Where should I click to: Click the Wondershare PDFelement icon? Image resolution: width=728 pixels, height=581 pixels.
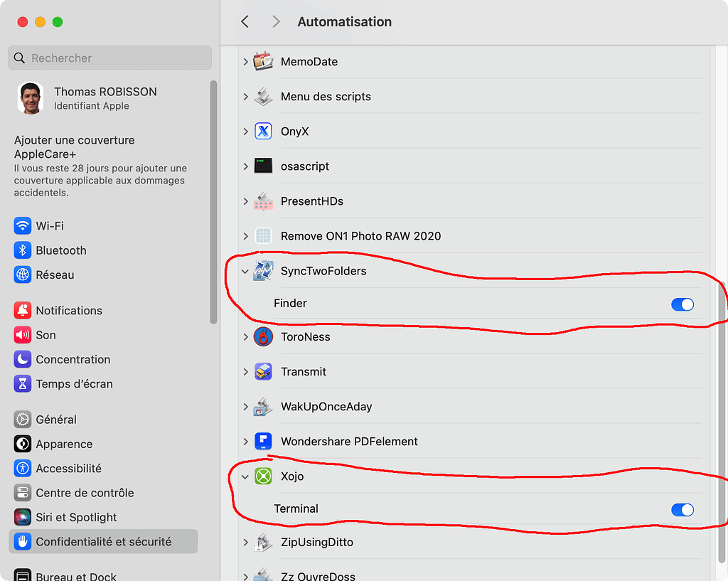tap(263, 441)
